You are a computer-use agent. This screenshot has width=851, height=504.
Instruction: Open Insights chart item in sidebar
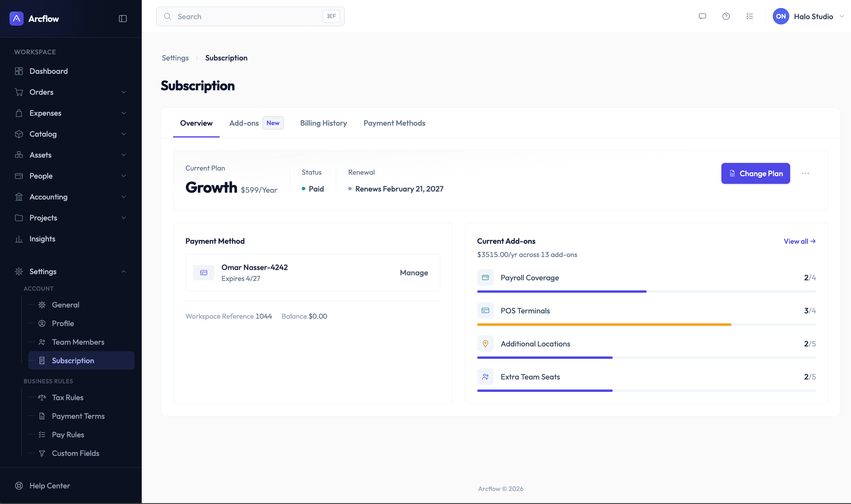pos(71,239)
